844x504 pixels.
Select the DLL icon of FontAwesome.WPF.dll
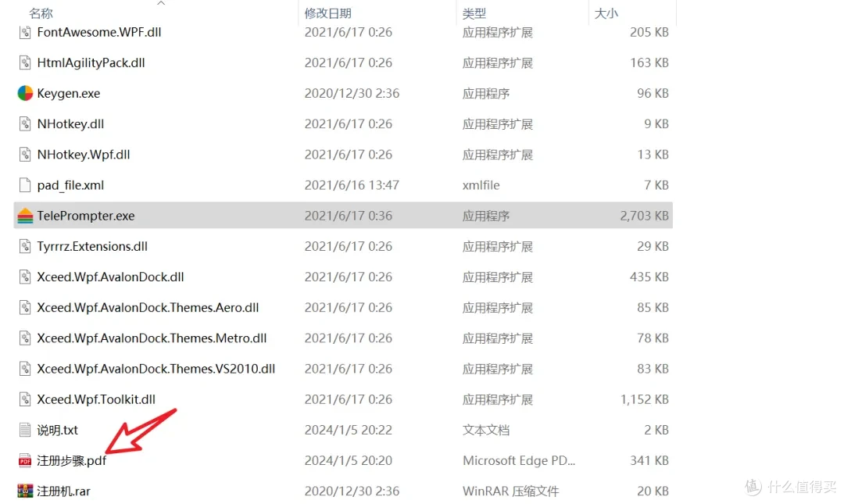click(x=25, y=32)
